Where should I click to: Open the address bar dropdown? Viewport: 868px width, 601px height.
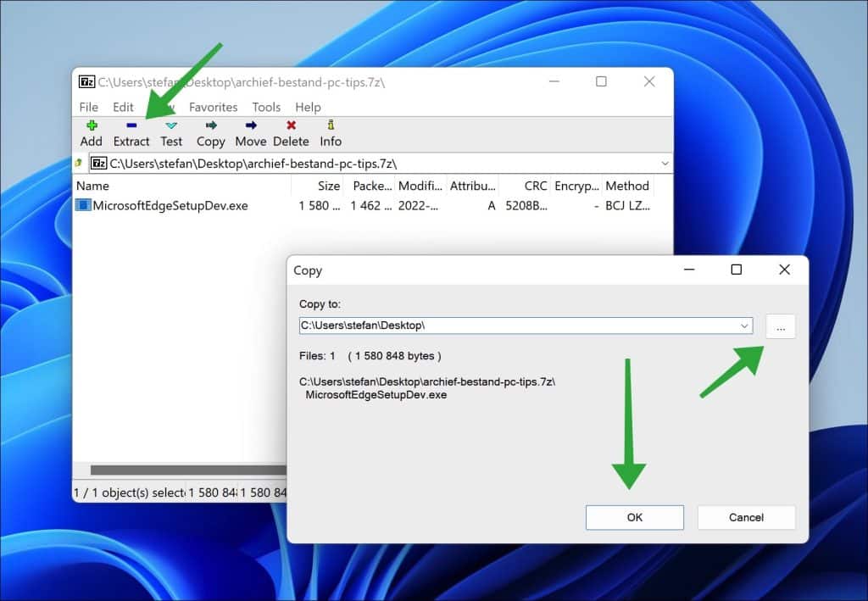point(665,163)
